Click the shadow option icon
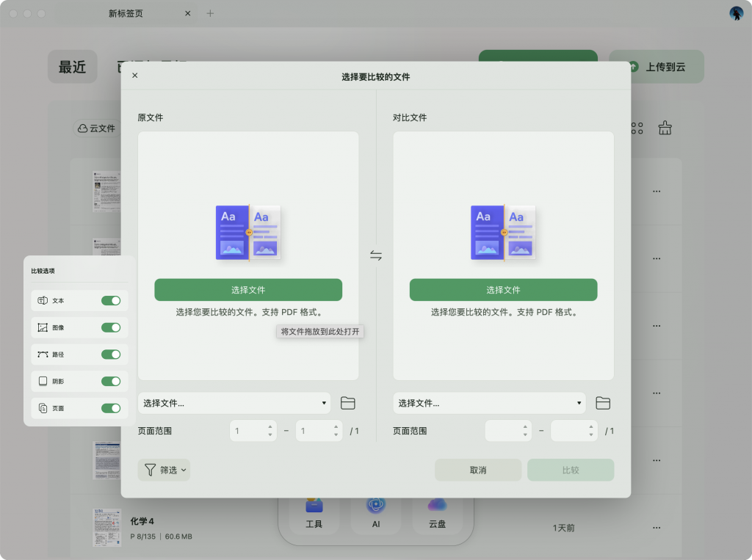The width and height of the screenshot is (752, 560). 43,381
